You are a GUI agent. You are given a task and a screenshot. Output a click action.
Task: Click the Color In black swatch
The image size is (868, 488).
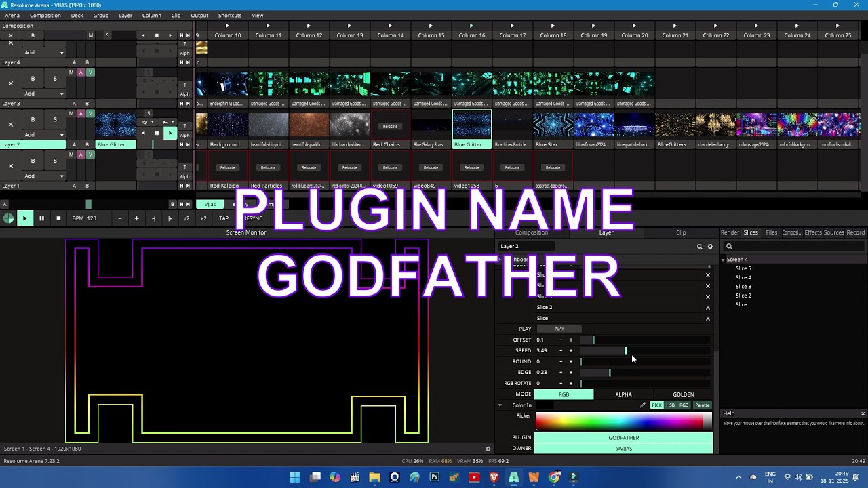(544, 405)
